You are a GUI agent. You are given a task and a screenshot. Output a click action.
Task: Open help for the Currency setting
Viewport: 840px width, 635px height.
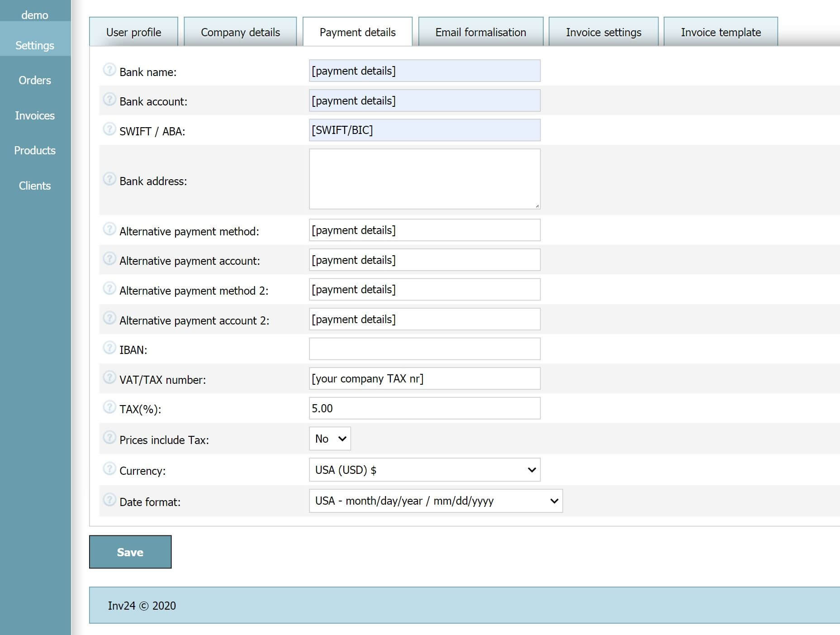(x=109, y=468)
